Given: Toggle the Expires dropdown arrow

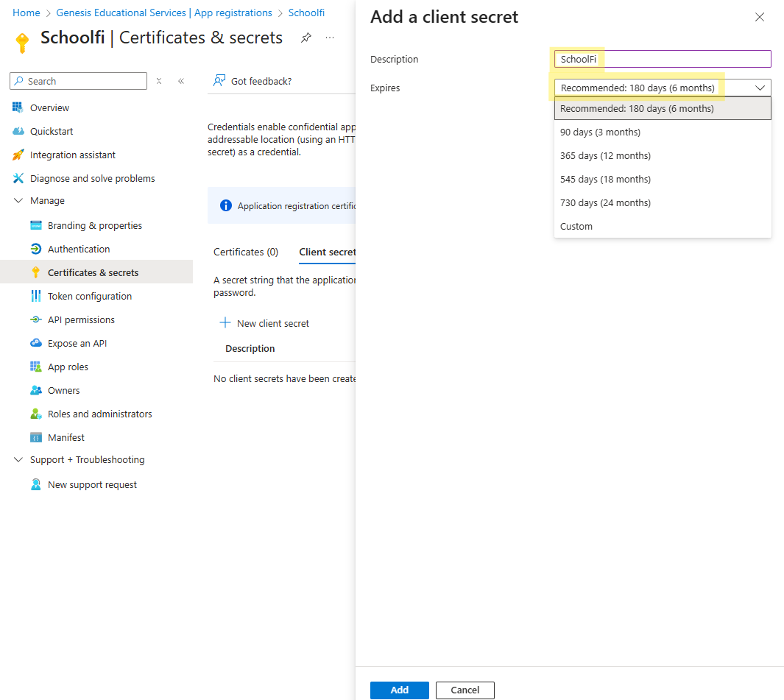Looking at the screenshot, I should click(760, 88).
